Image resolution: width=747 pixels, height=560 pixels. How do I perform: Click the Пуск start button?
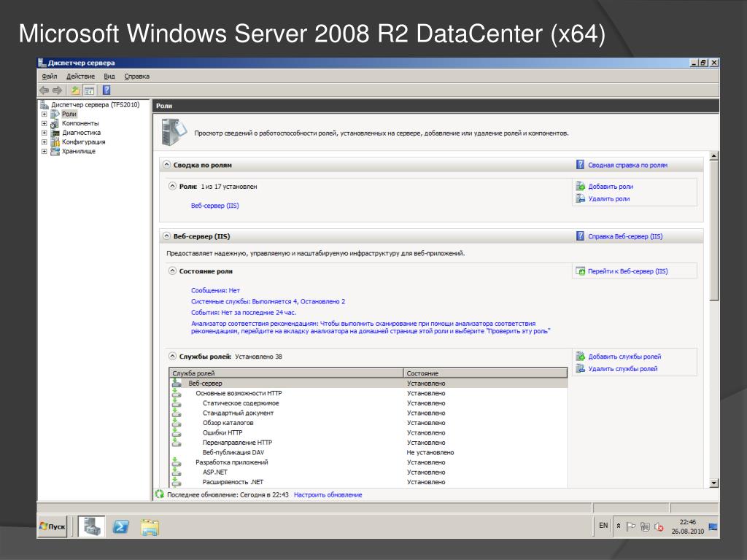[x=53, y=526]
